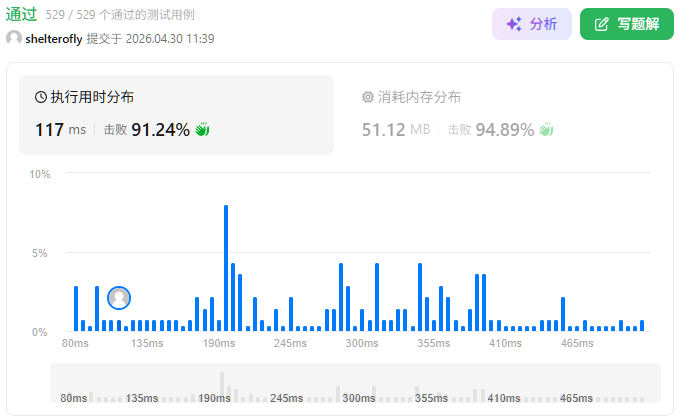Click the 300ms label in the overview strip

point(358,398)
